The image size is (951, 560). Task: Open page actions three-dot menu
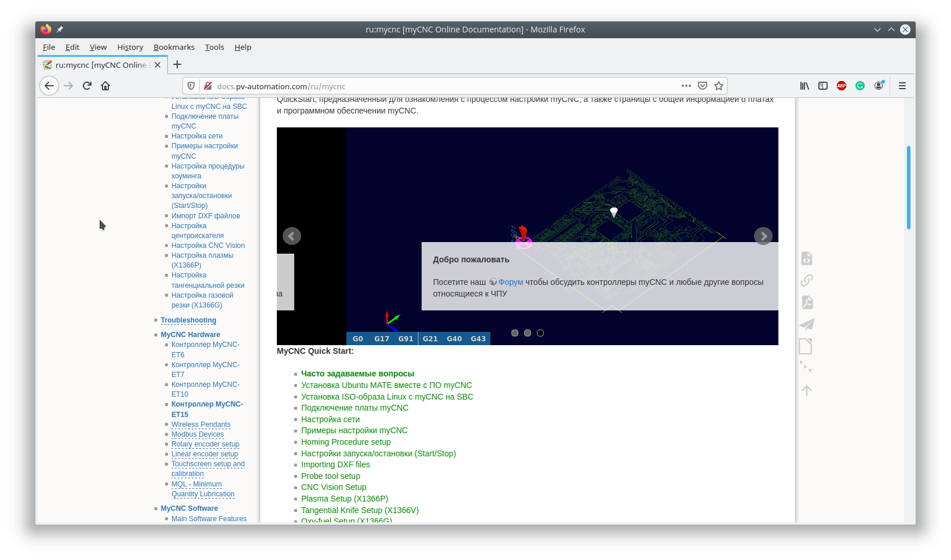(686, 86)
